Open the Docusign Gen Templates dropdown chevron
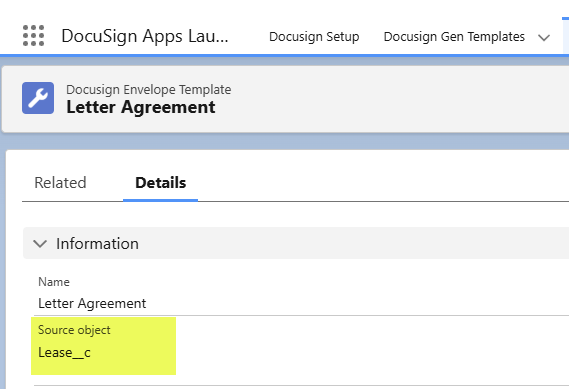The image size is (569, 389). [x=544, y=37]
